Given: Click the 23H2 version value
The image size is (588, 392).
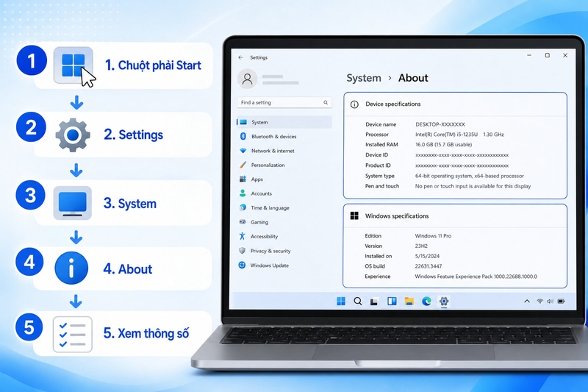Looking at the screenshot, I should coord(420,246).
